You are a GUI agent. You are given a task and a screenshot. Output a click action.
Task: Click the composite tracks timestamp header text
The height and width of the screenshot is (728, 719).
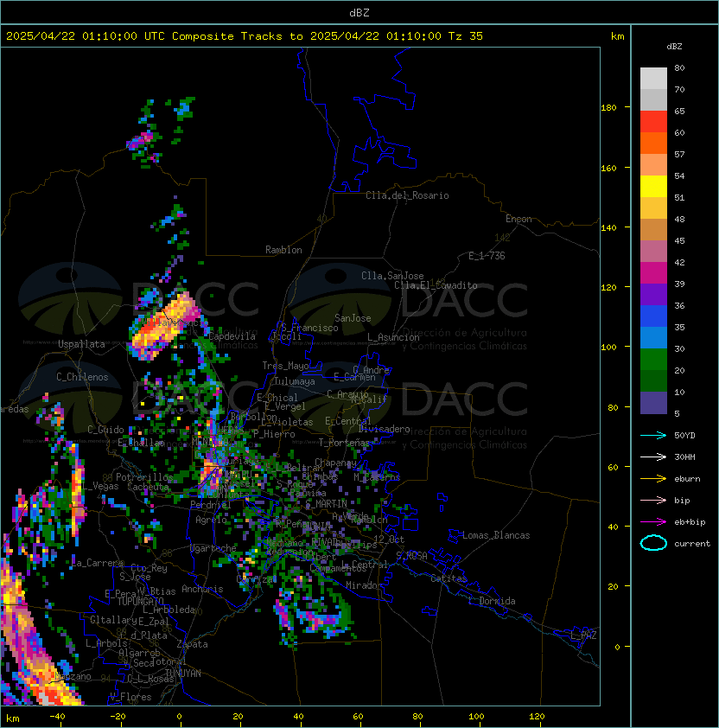[x=245, y=36]
